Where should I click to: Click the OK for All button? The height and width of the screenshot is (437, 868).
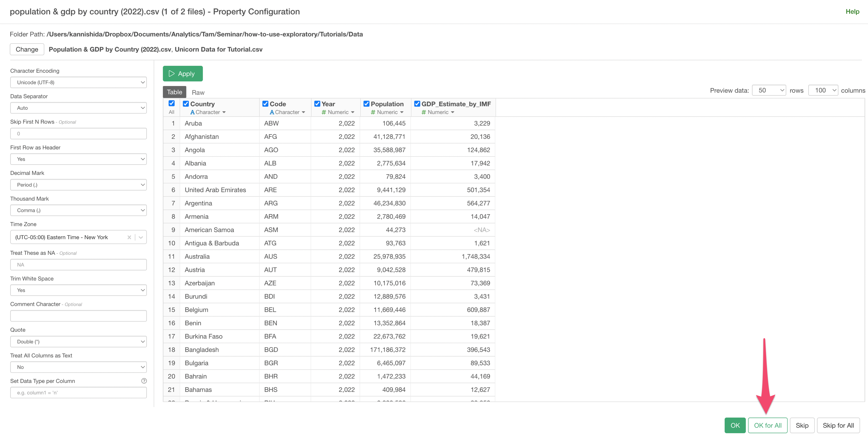coord(767,425)
